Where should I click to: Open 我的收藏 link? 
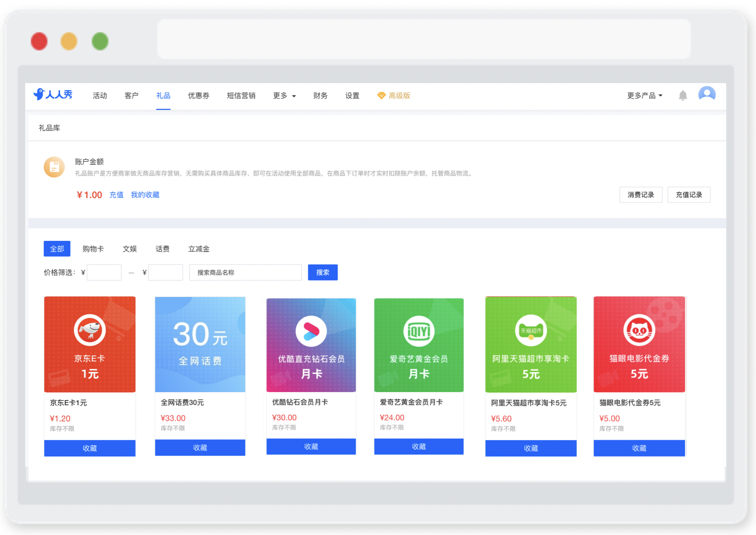point(145,195)
